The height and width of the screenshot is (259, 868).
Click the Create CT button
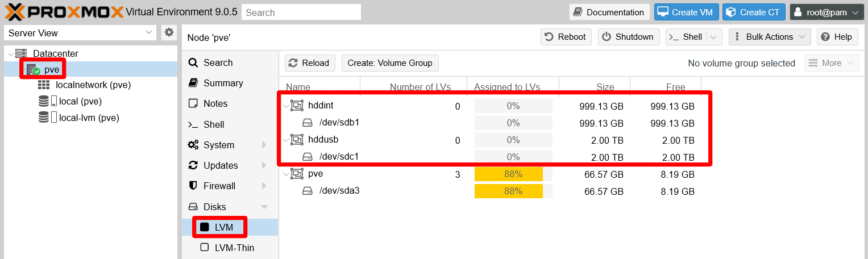(x=754, y=12)
